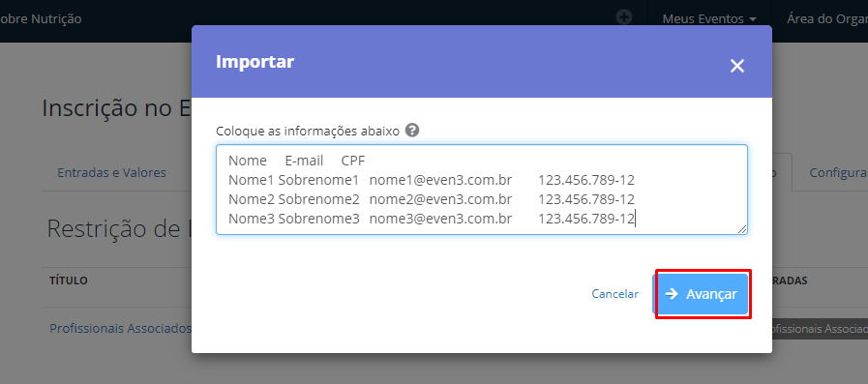Image resolution: width=868 pixels, height=384 pixels.
Task: Open the Configurações tab at right
Action: [x=839, y=172]
